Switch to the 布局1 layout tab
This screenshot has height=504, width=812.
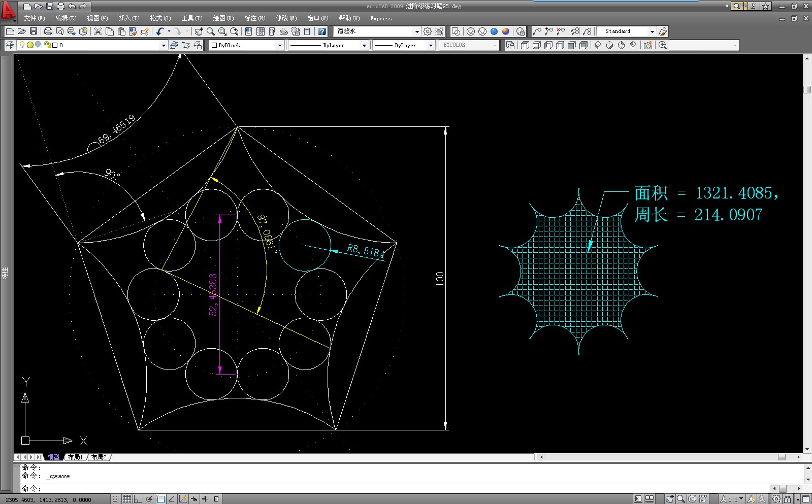[x=75, y=457]
